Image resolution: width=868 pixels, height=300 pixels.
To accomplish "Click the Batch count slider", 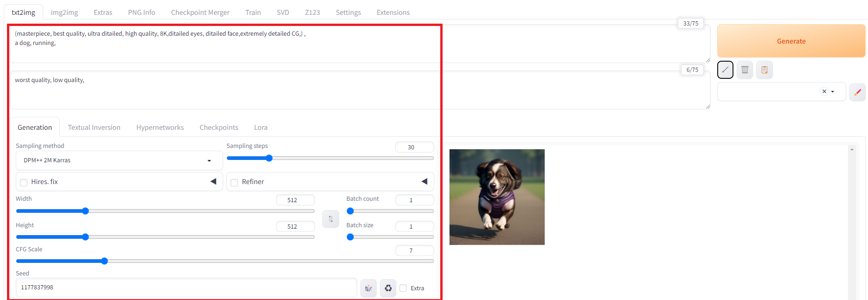I will coord(390,211).
